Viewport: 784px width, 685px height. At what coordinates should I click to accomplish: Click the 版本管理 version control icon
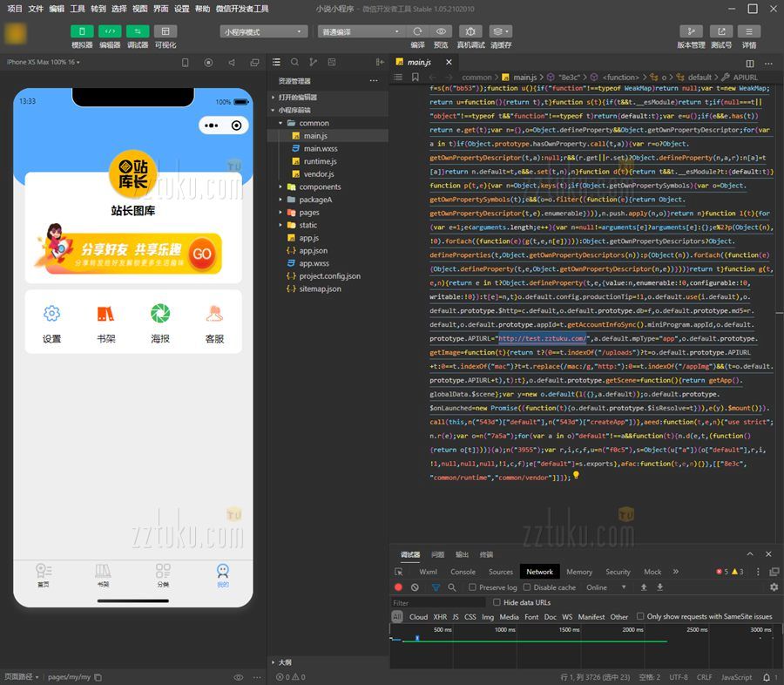(691, 31)
